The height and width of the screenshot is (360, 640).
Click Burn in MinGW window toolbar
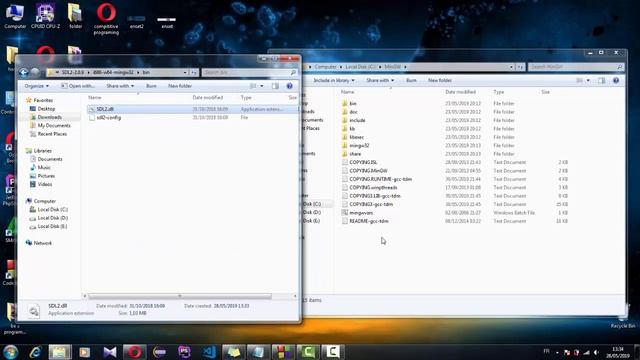[411, 80]
